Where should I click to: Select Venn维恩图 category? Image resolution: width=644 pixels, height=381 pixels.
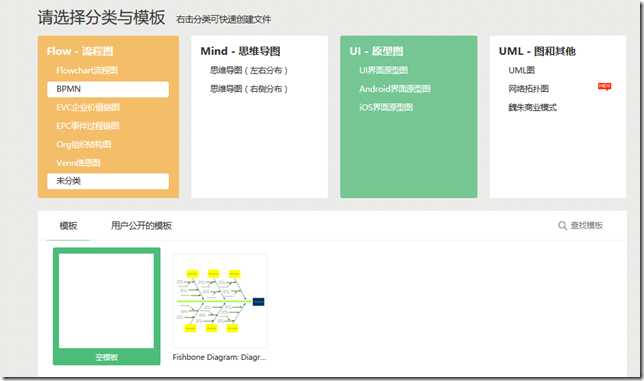tap(78, 163)
